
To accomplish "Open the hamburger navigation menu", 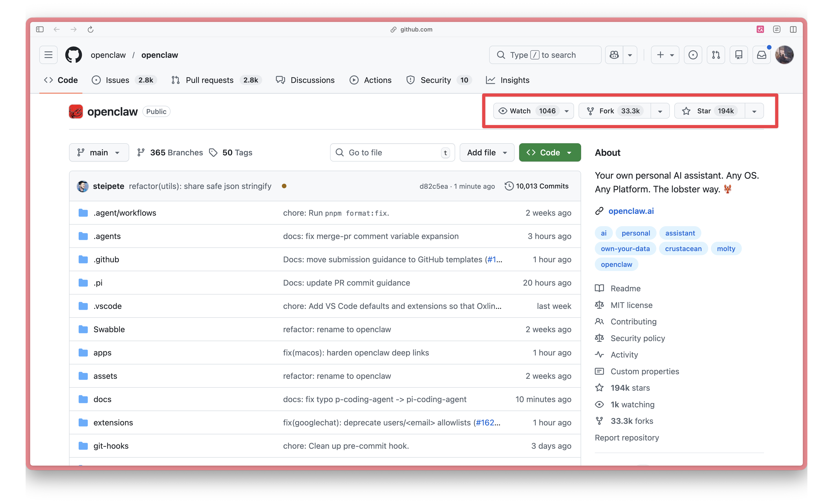I will 48,55.
